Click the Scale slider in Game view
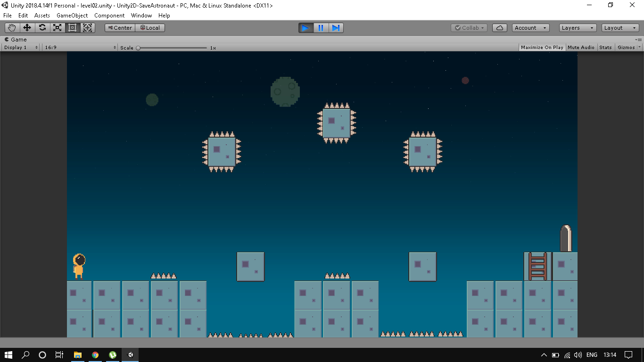The image size is (644, 362). (172, 48)
